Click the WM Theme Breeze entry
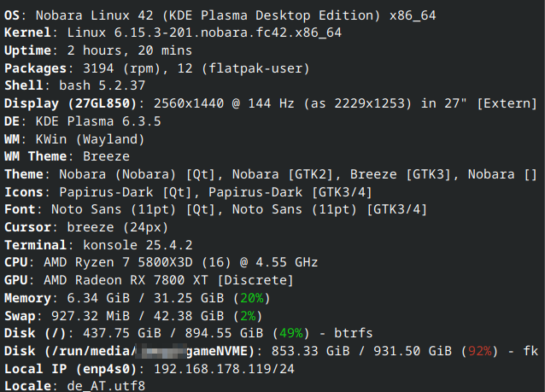The image size is (545, 392). coord(106,156)
